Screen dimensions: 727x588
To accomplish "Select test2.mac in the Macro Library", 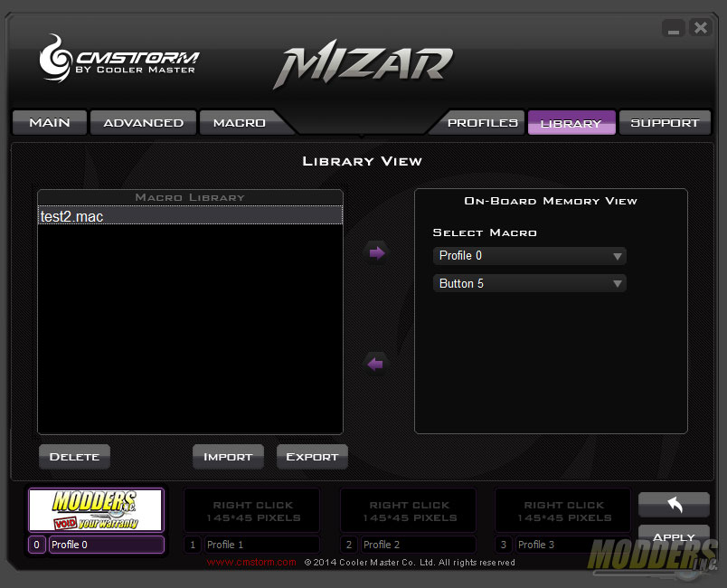I will click(x=190, y=216).
